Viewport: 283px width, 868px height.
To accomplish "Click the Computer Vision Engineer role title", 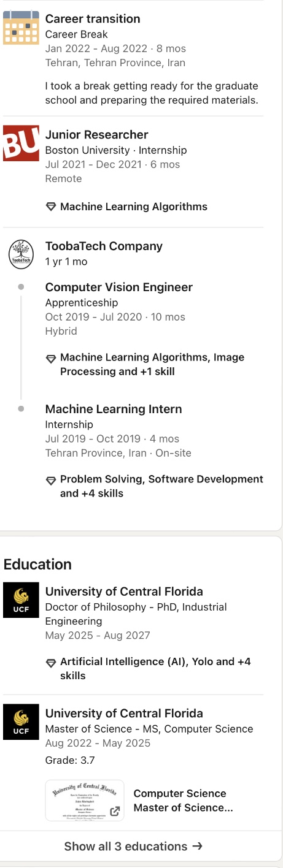I will click(x=119, y=287).
